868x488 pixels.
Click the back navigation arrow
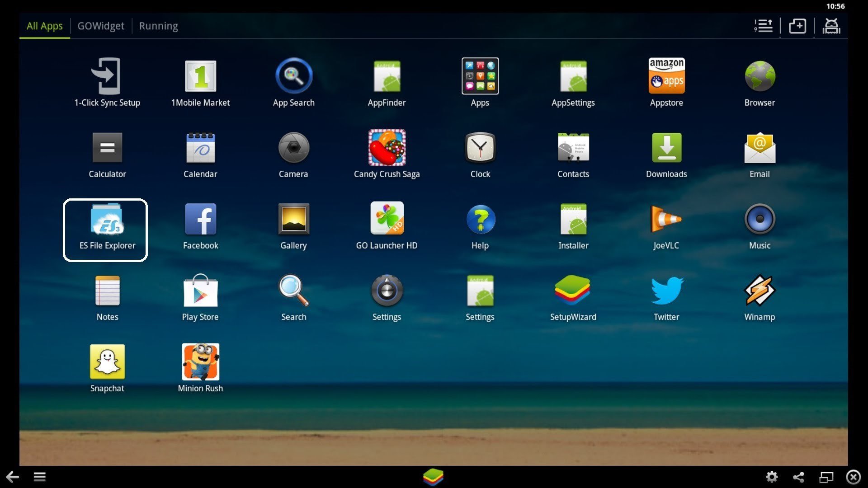pos(13,477)
